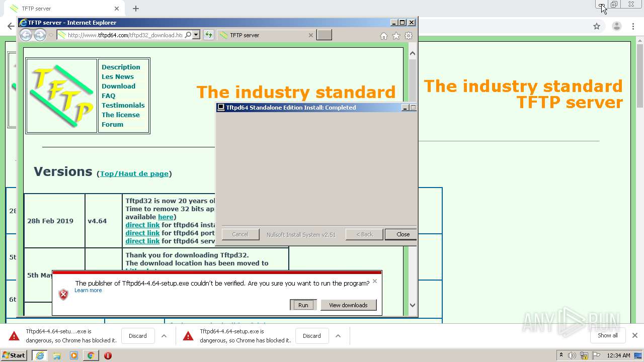
Task: Open IE Favorites star
Action: pyautogui.click(x=396, y=36)
